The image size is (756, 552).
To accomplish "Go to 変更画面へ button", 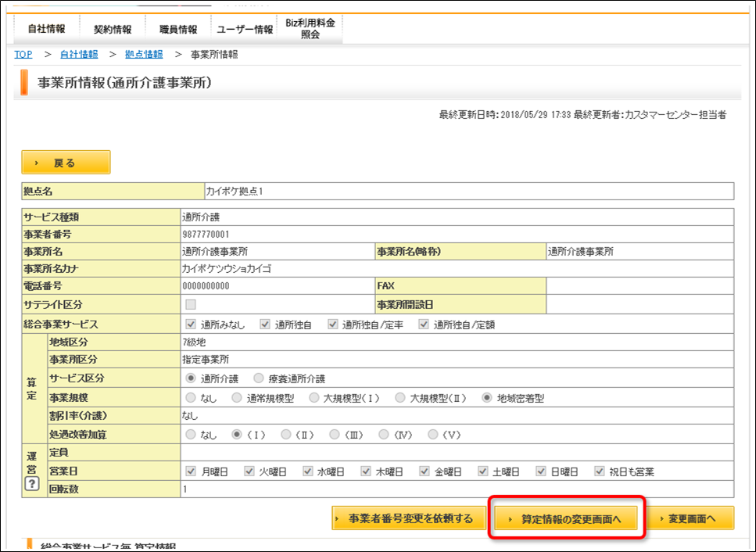I will [690, 518].
